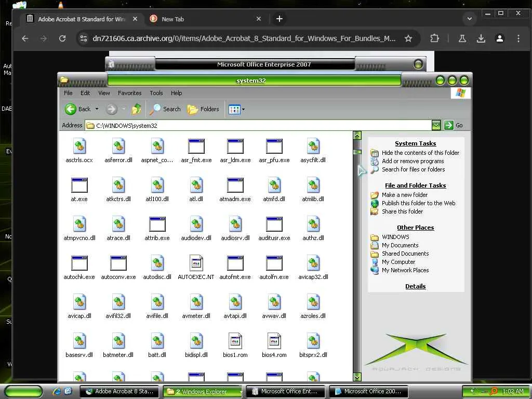Select the audiosrv.dll file icon
The image size is (532, 399).
click(235, 224)
